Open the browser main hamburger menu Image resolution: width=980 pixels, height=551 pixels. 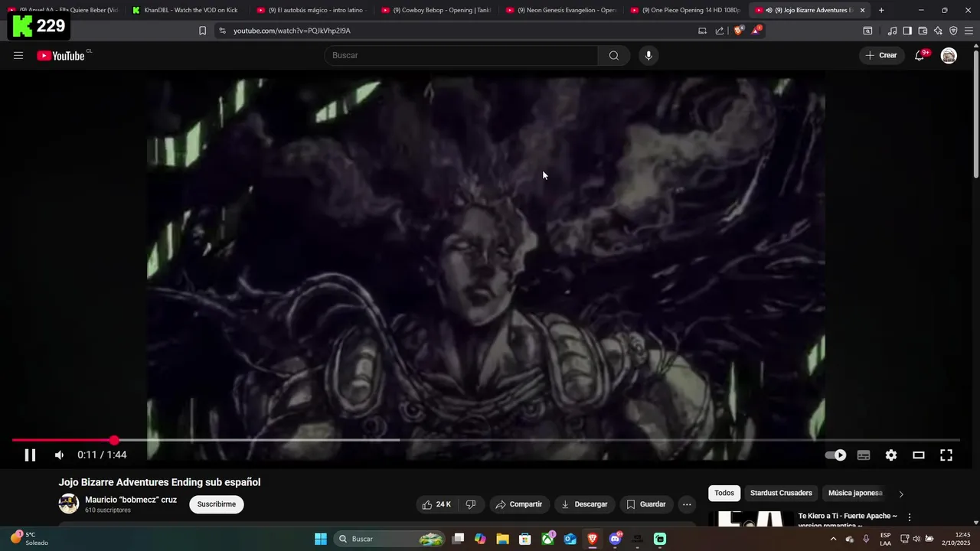(x=969, y=31)
